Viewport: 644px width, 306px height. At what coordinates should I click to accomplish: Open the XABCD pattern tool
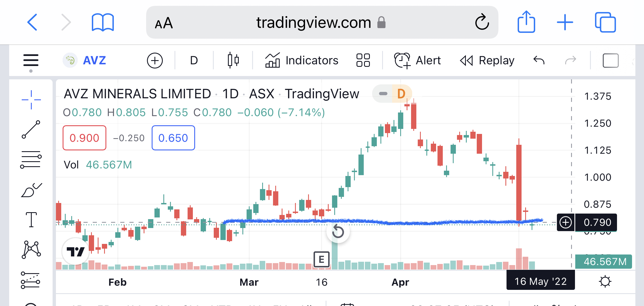tap(31, 249)
